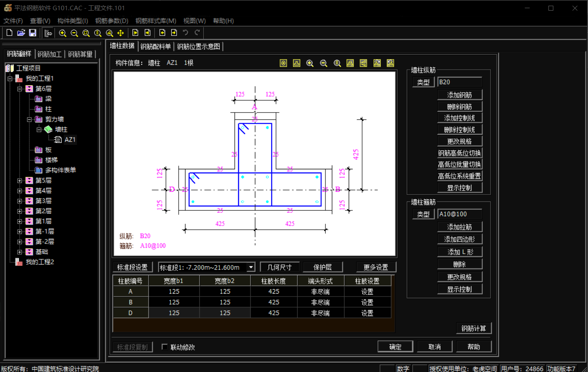Collapse the 剪力墙 tree node
Viewport: 588px width, 372px height.
29,119
